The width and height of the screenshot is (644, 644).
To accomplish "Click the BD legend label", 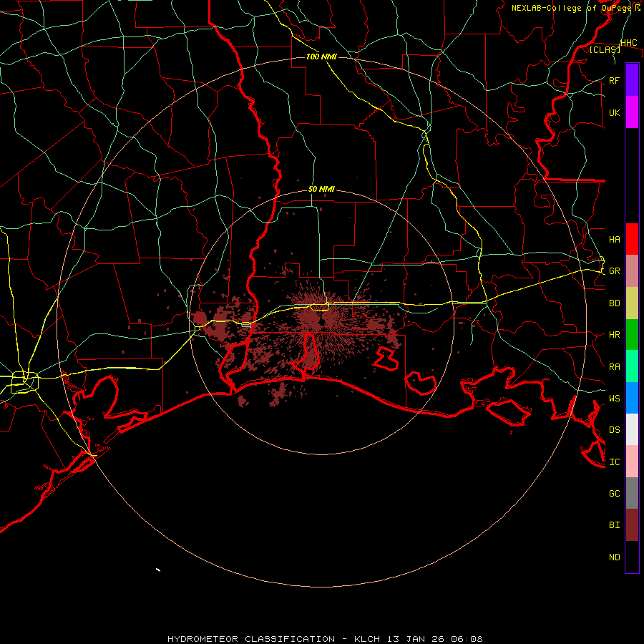I will [x=614, y=303].
